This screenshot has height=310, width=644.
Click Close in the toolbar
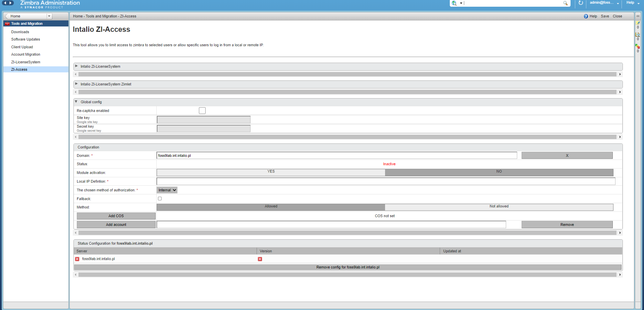coord(617,16)
